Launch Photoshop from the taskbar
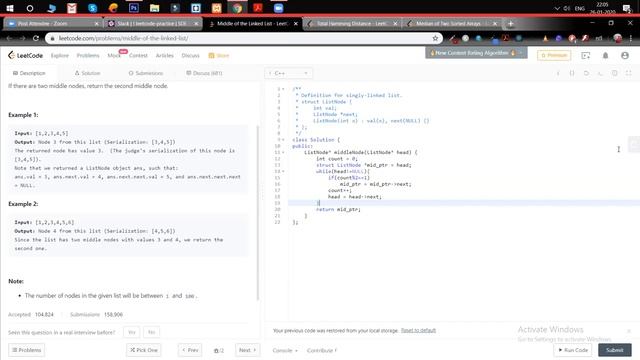The width and height of the screenshot is (640, 360). [x=133, y=8]
